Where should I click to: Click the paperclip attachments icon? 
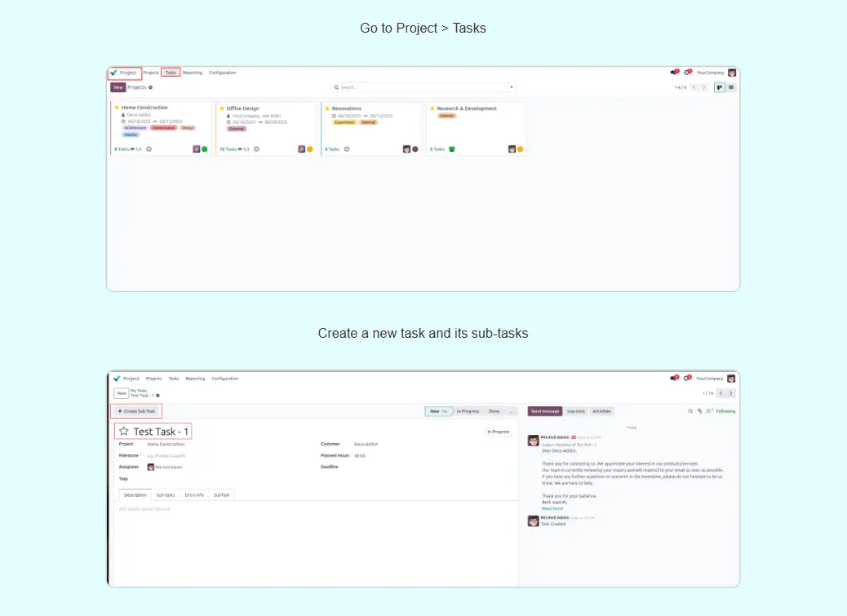(699, 411)
